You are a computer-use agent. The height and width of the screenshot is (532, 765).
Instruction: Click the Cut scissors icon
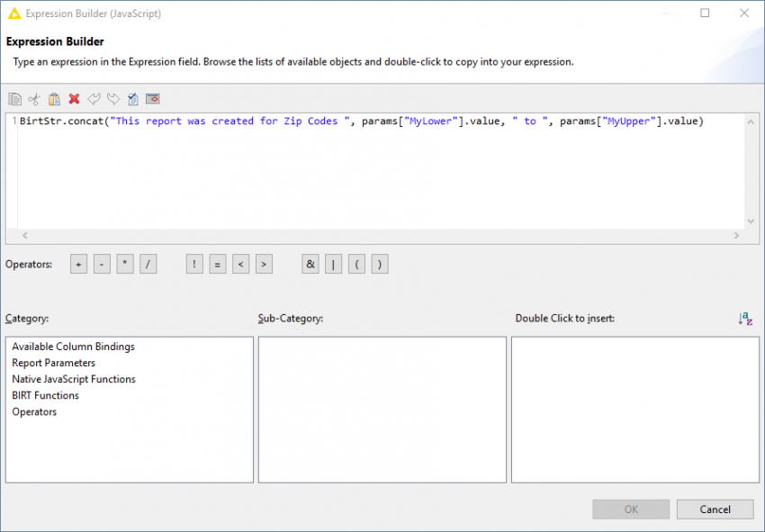pos(34,99)
